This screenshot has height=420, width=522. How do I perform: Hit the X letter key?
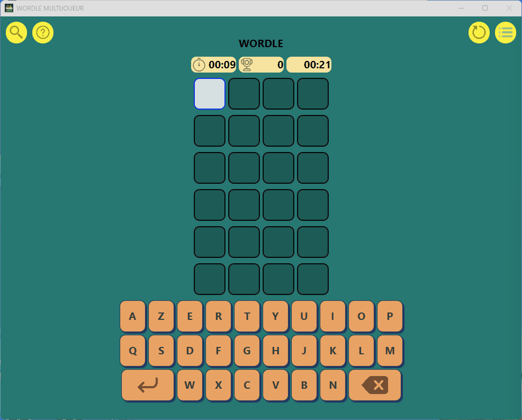pos(219,385)
